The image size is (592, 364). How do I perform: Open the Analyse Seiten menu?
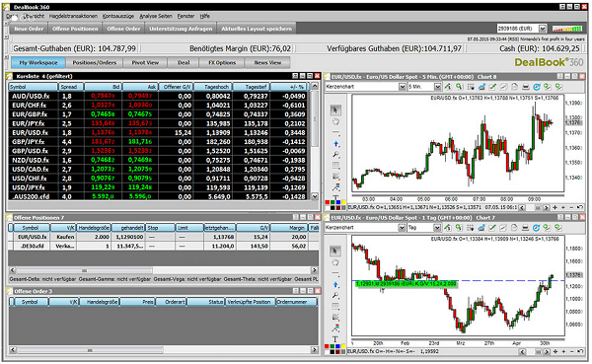coord(156,16)
